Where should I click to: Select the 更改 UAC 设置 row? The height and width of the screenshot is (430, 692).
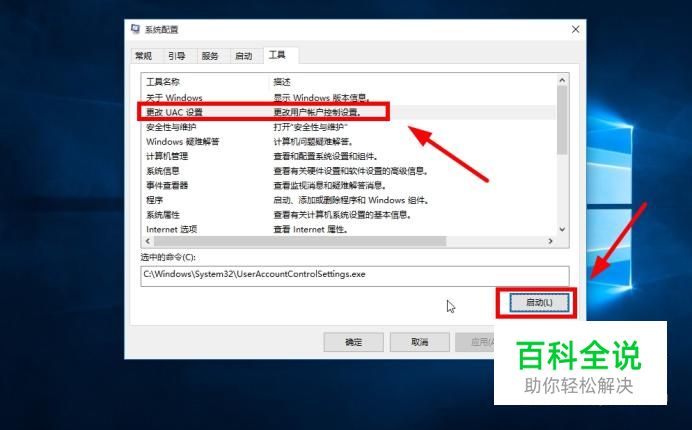(348, 112)
